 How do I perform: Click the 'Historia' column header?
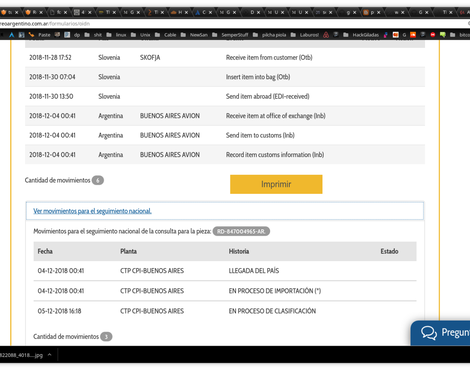(x=239, y=251)
